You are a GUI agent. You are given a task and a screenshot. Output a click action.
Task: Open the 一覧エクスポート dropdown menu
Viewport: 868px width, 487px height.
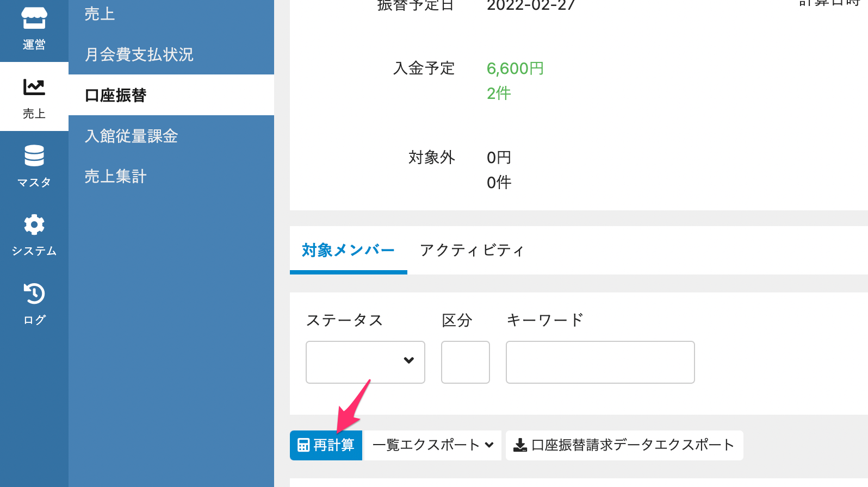pos(432,445)
